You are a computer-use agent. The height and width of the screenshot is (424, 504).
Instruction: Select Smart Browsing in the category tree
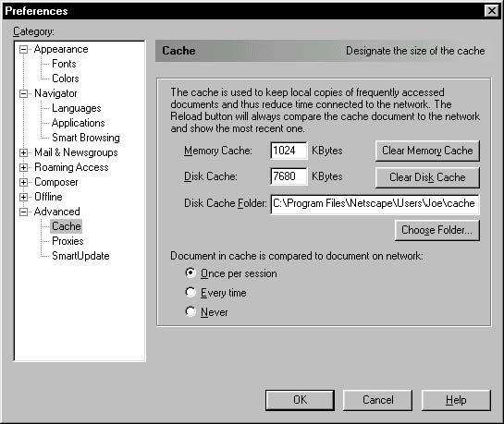[86, 138]
